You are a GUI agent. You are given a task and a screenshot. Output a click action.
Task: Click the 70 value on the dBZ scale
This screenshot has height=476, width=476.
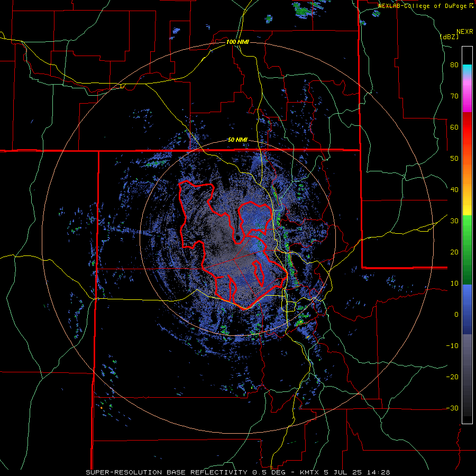click(454, 96)
